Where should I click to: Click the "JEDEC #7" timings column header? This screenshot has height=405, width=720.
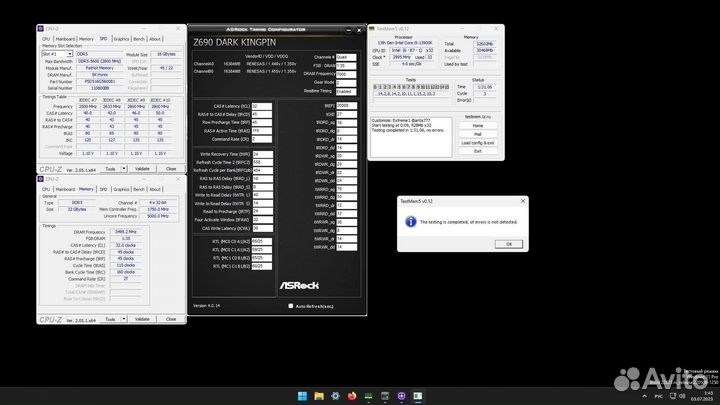click(88, 100)
